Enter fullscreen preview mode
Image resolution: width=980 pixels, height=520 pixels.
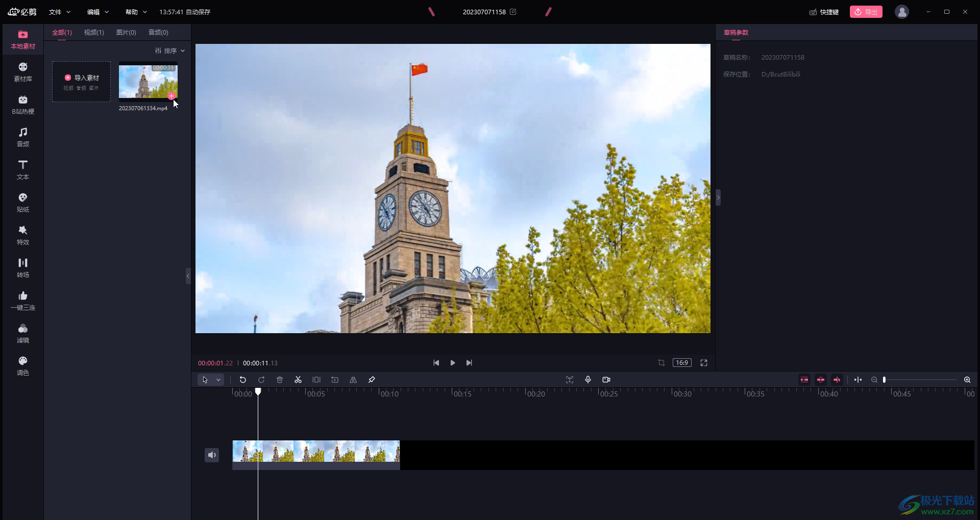(704, 363)
